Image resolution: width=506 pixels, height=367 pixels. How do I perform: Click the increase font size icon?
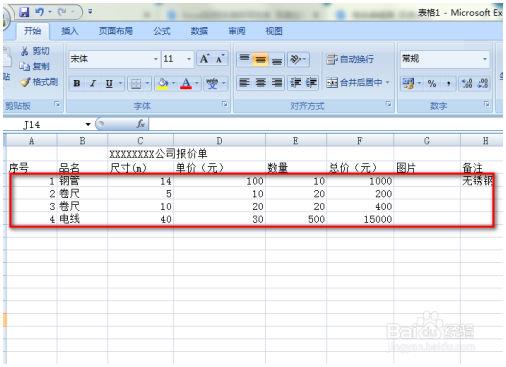coord(204,59)
